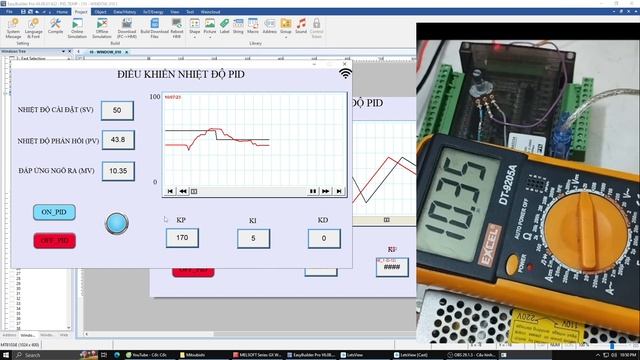Open the Macro library icon
This screenshot has width=640, height=360.
point(253,26)
